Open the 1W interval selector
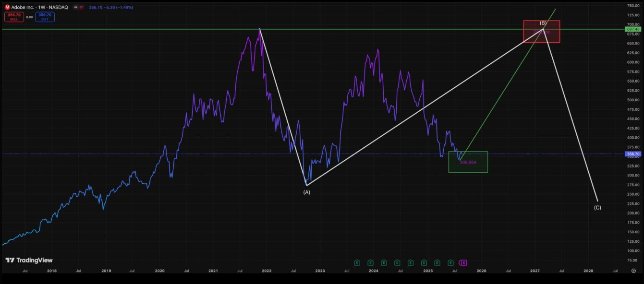This screenshot has height=284, width=644. tap(41, 7)
